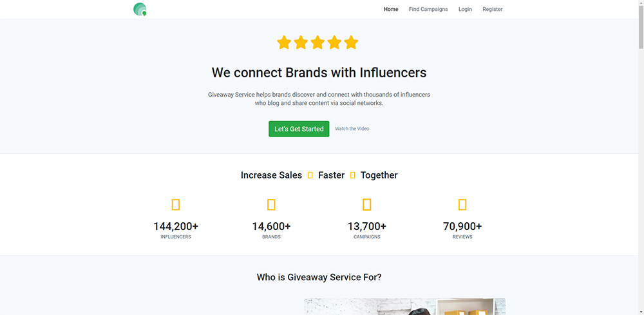Screen dimensions: 644x315
Task: Go to the Home nav item
Action: tap(391, 10)
